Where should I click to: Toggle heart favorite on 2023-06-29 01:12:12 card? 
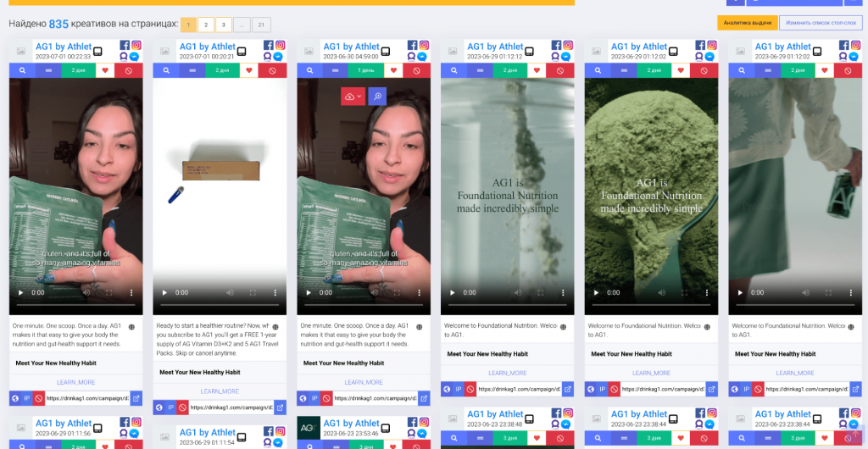pos(537,71)
